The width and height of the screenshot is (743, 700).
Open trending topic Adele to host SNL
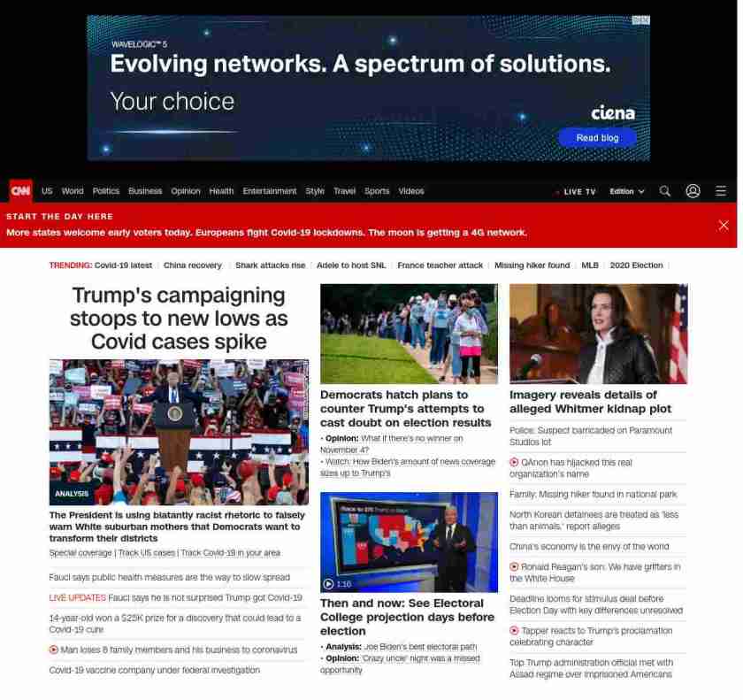click(x=351, y=265)
